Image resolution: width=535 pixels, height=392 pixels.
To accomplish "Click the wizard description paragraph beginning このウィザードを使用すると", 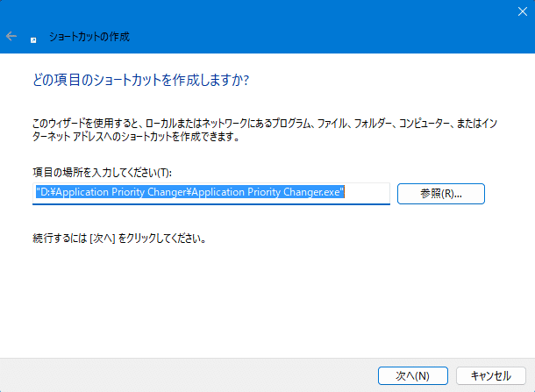I will click(265, 130).
